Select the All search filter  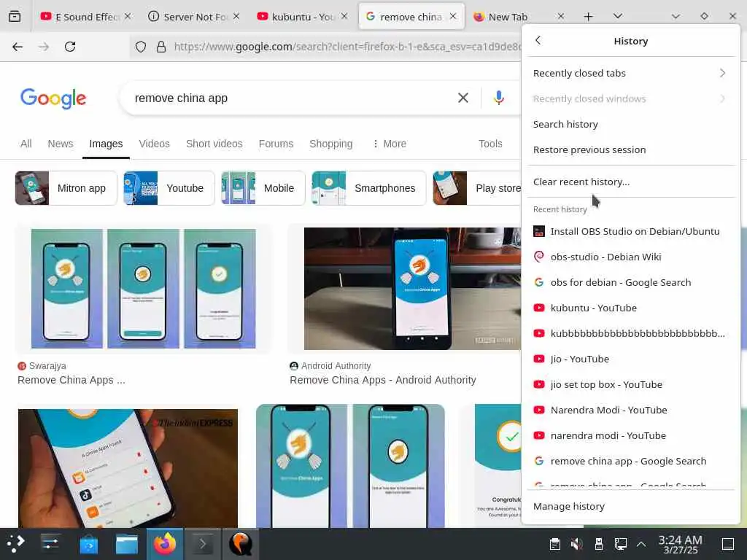[x=26, y=144]
